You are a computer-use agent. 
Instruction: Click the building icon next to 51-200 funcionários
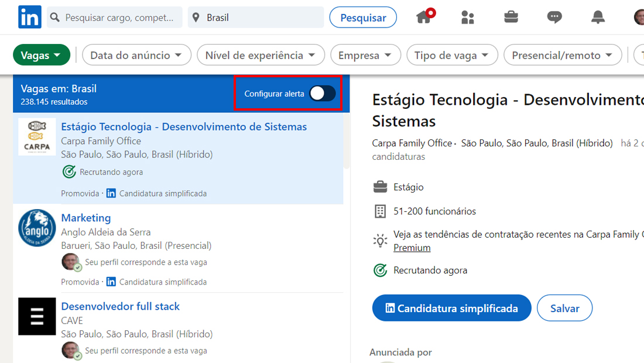(x=381, y=211)
